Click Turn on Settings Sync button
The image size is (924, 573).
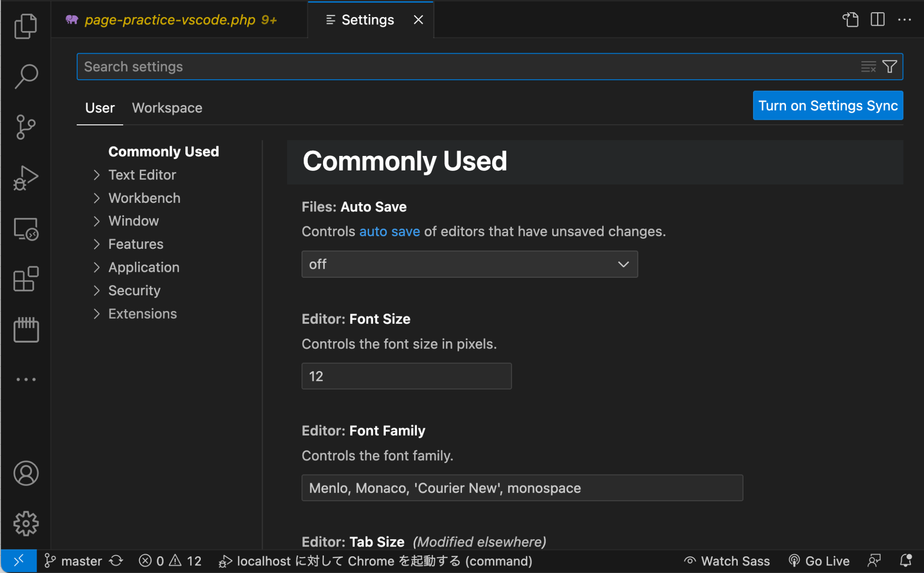pos(827,105)
